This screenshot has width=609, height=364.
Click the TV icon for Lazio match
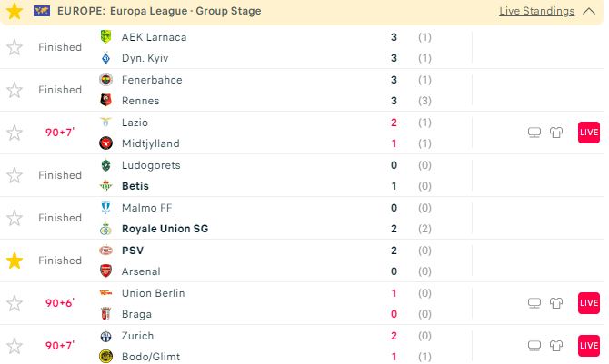tap(535, 133)
